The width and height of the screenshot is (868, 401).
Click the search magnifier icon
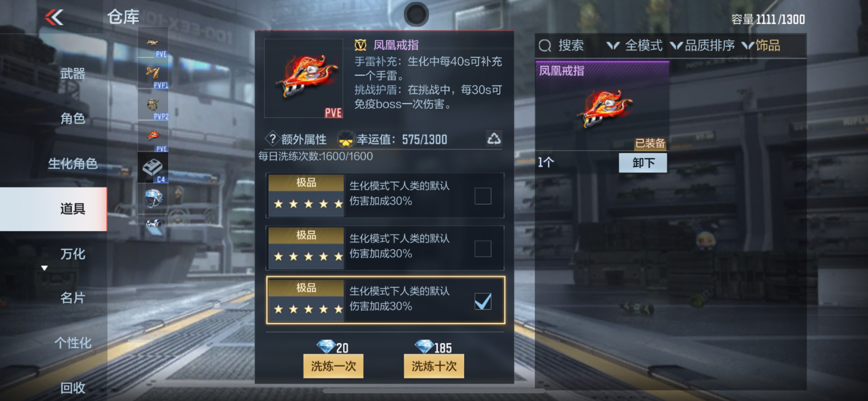click(x=544, y=46)
